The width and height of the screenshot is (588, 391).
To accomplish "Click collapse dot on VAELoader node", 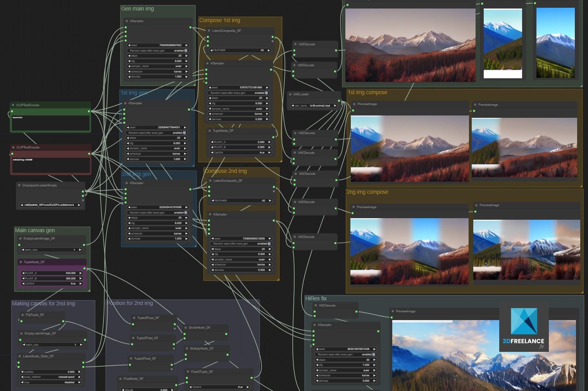I will tap(290, 94).
